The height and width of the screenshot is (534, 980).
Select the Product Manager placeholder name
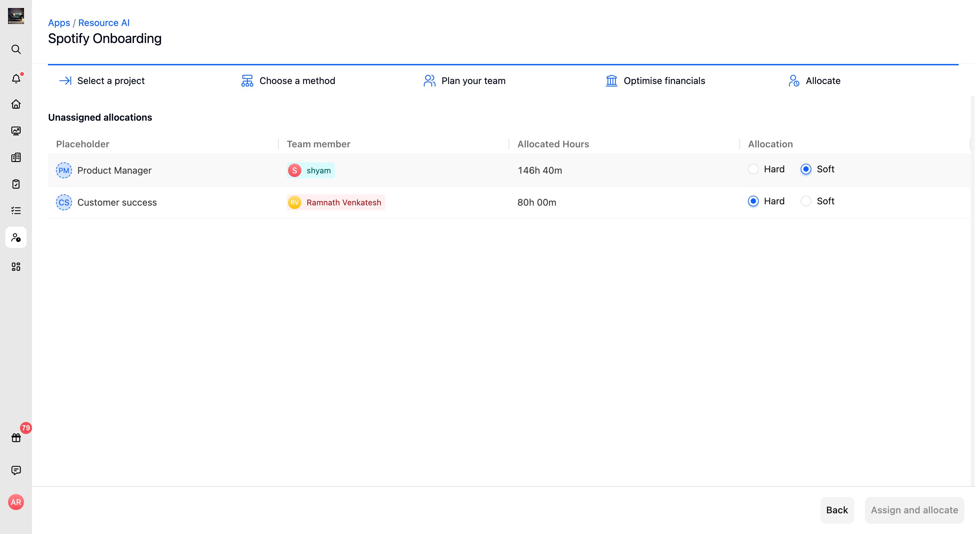pyautogui.click(x=115, y=170)
